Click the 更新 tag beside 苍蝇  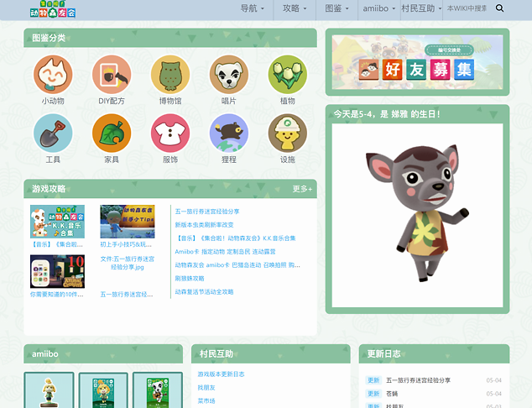[x=373, y=394]
